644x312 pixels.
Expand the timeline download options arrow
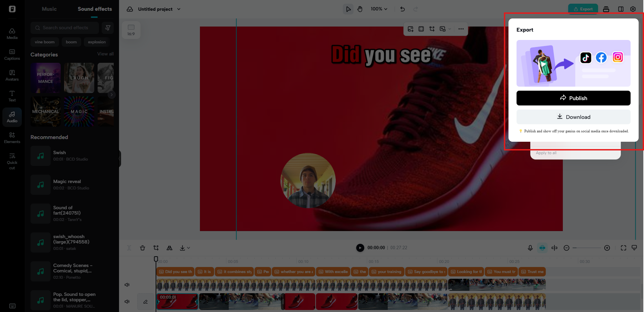click(189, 248)
